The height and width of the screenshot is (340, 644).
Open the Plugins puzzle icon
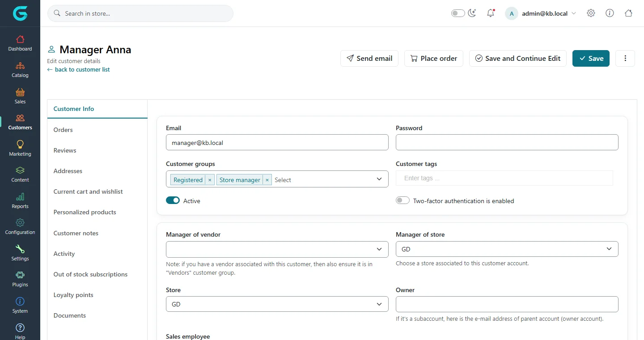(x=20, y=275)
